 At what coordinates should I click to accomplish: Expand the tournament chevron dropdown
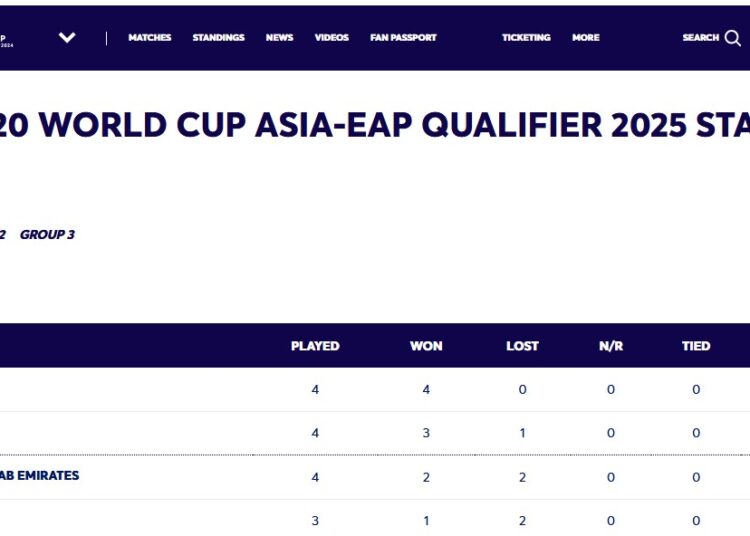[67, 38]
